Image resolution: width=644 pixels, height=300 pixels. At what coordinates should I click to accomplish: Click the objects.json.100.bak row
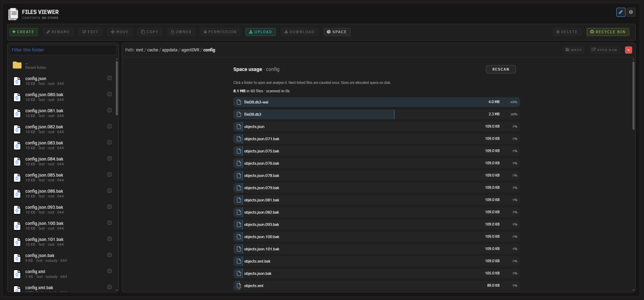pyautogui.click(x=377, y=237)
